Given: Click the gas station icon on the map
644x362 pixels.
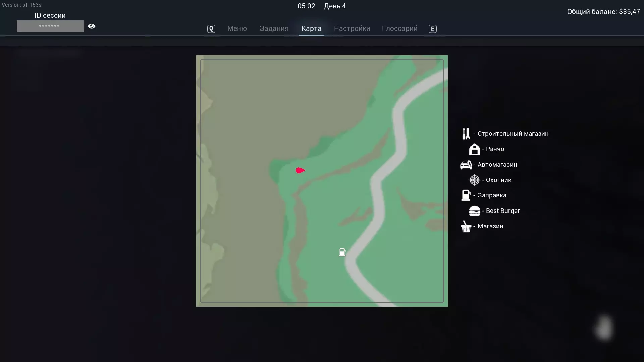Looking at the screenshot, I should click(342, 252).
